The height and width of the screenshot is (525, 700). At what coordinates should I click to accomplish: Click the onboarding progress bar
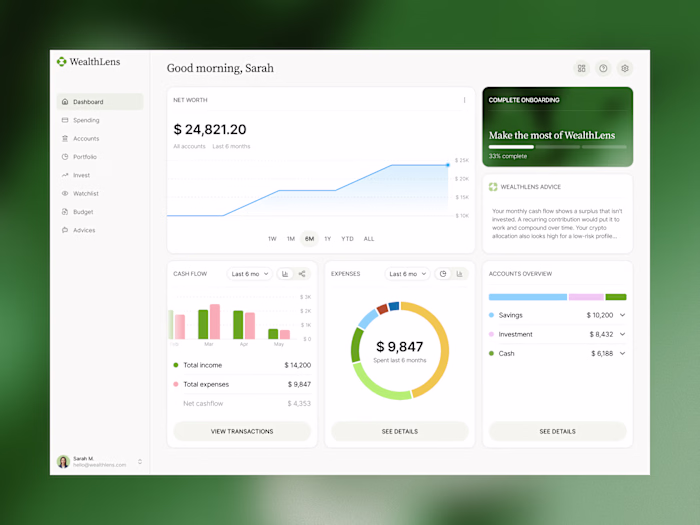[558, 147]
